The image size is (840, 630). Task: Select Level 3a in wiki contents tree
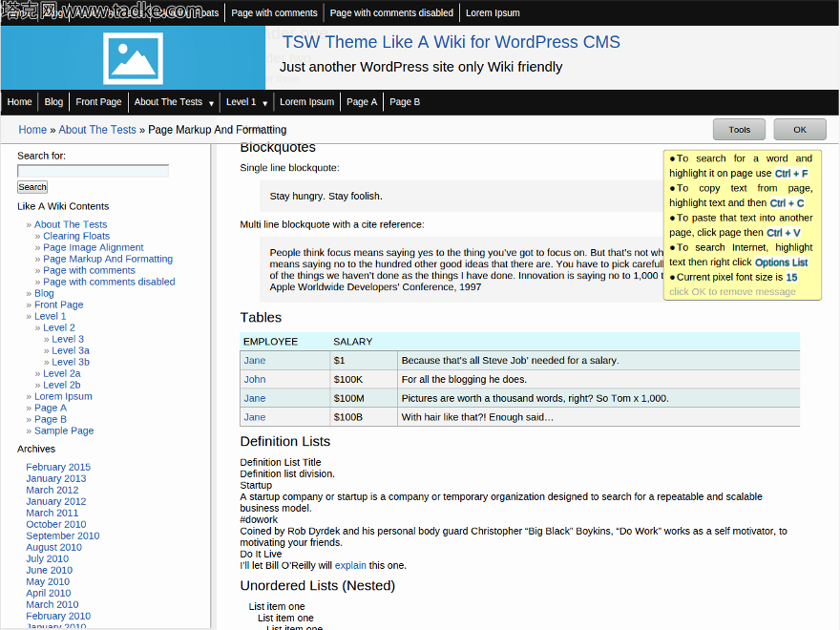pos(71,350)
